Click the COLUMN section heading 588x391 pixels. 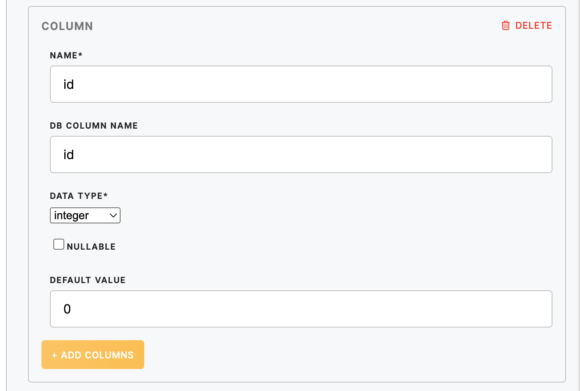click(x=67, y=26)
